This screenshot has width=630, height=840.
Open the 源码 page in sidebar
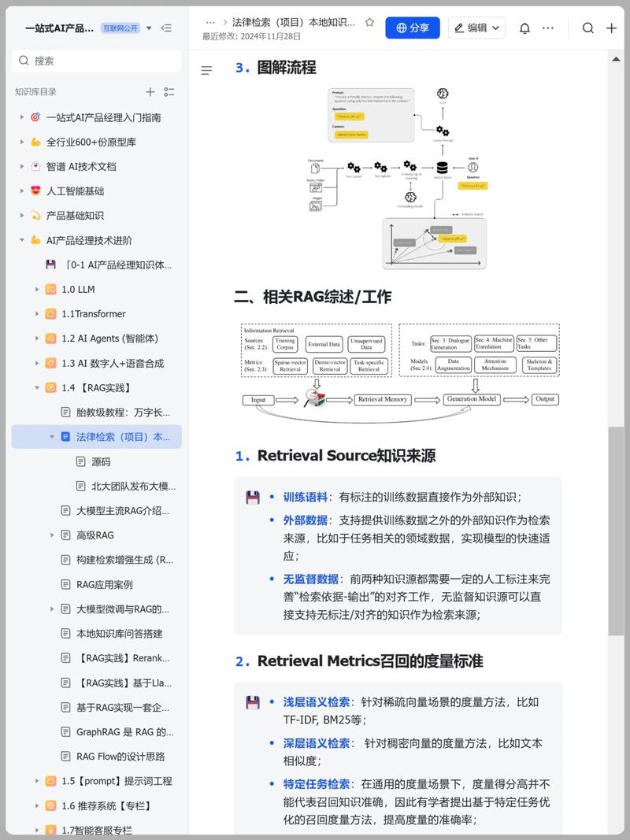click(x=101, y=462)
